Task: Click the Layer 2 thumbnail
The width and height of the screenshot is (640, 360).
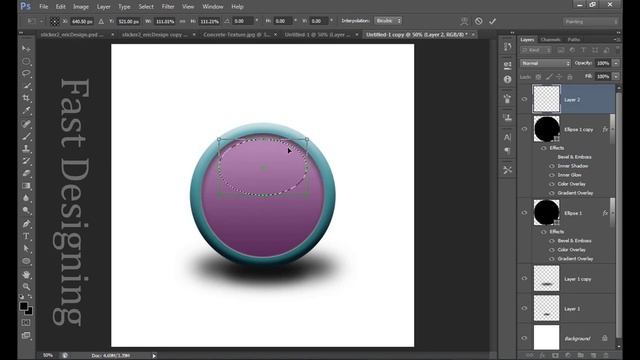Action: coord(546,99)
